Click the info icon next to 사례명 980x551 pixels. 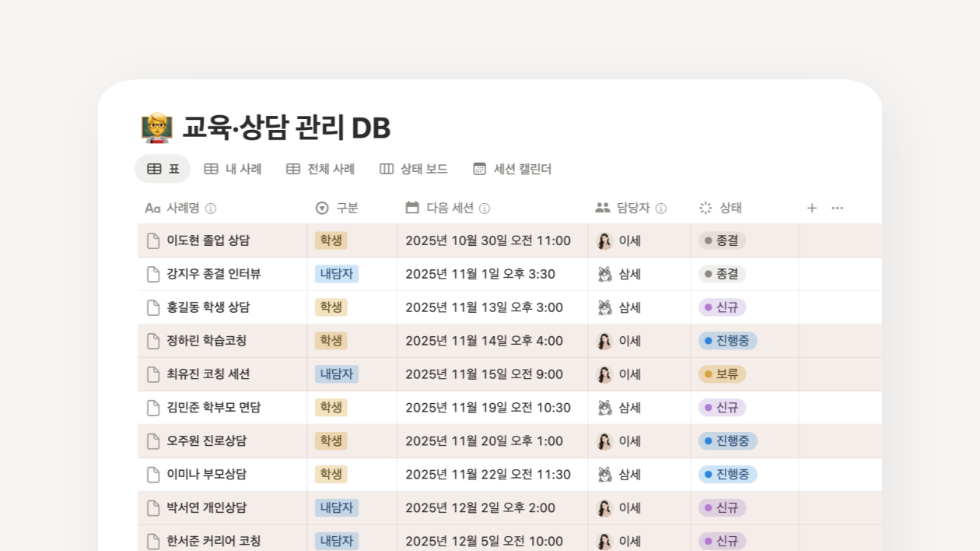point(211,209)
